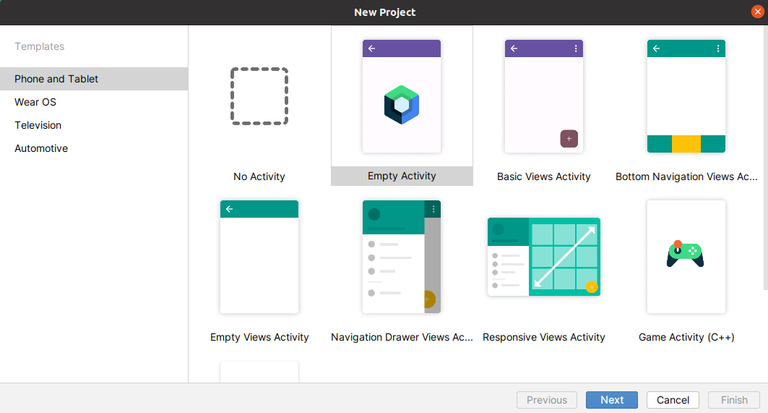The height and width of the screenshot is (413, 768).
Task: Click the "No Activity" label
Action: click(x=259, y=176)
